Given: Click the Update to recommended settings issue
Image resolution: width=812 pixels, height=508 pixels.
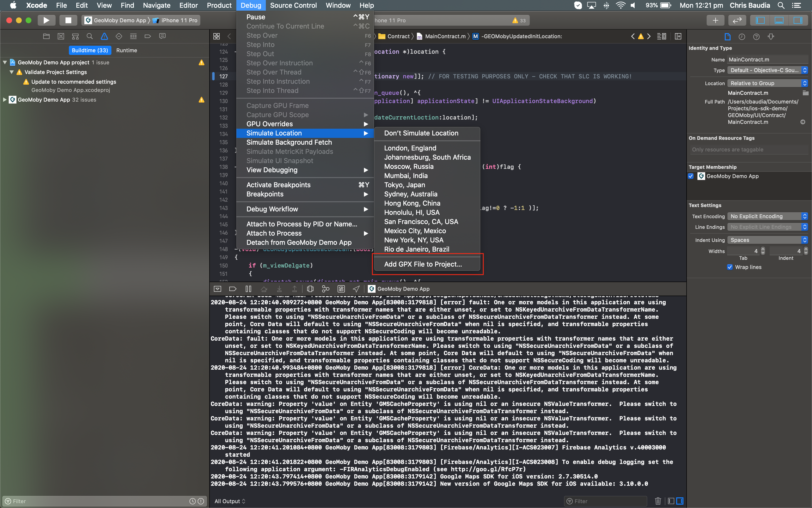Looking at the screenshot, I should coord(73,82).
